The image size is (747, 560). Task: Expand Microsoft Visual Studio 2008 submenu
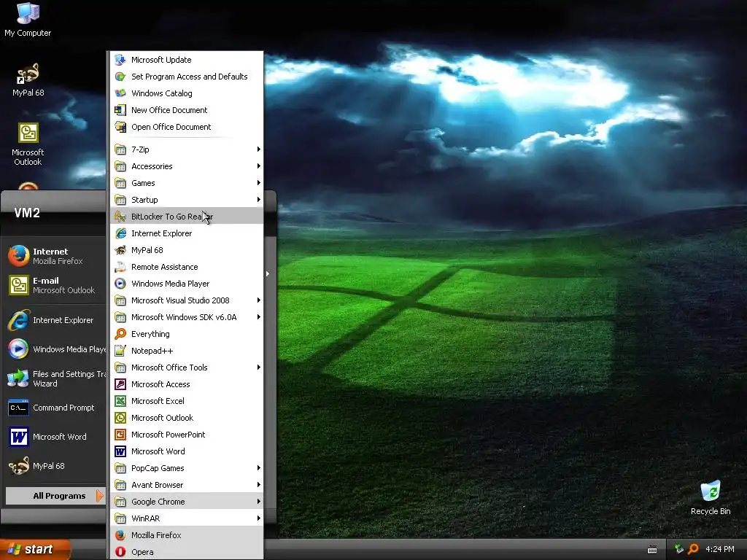pyautogui.click(x=187, y=300)
